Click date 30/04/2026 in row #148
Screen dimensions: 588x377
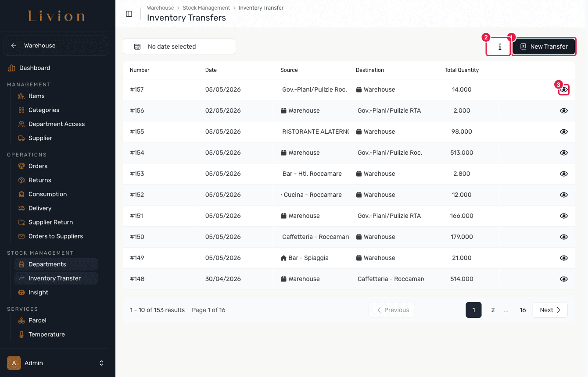click(x=223, y=279)
